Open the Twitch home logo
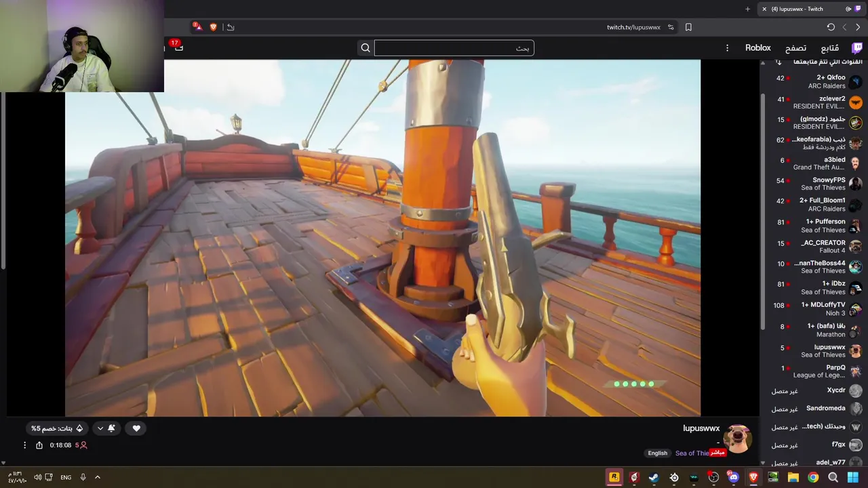 tap(857, 48)
